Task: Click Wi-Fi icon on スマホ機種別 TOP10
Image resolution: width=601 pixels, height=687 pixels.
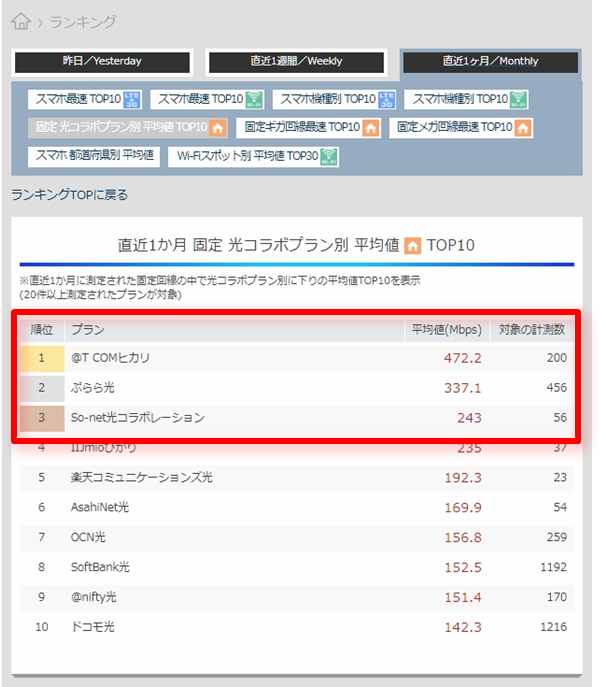Action: point(518,99)
